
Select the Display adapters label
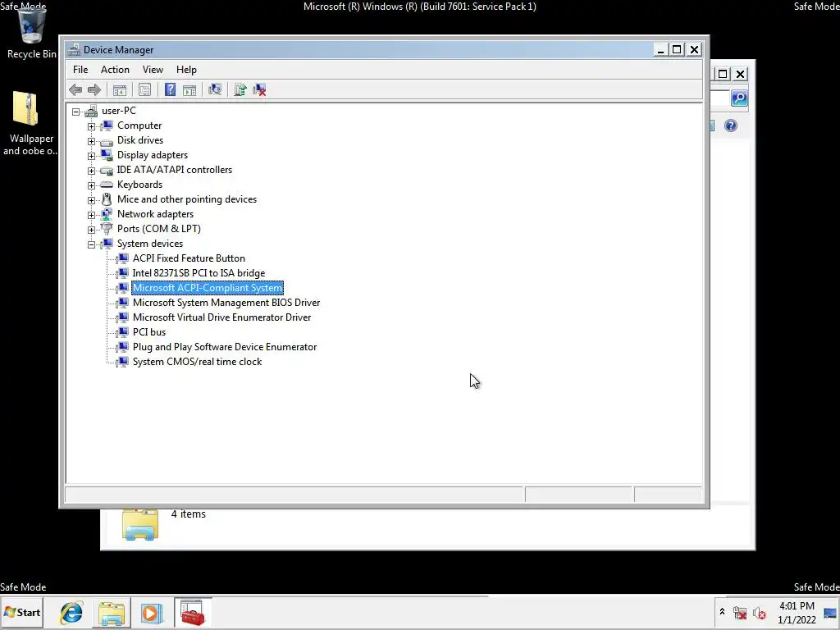coord(153,155)
